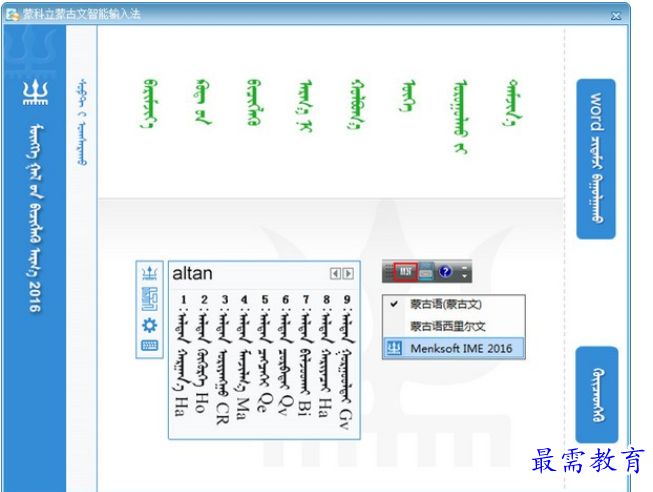Go to next candidate page arrow
The width and height of the screenshot is (653, 492).
[348, 274]
